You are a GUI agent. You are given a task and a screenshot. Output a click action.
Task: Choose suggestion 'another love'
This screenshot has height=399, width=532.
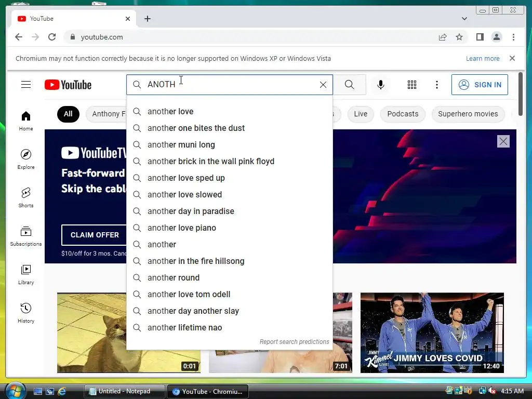pos(230,111)
